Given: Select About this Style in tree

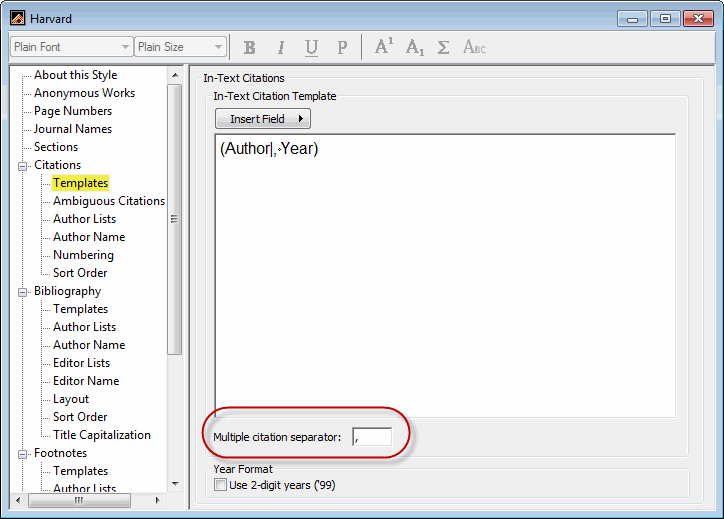Looking at the screenshot, I should pyautogui.click(x=76, y=75).
